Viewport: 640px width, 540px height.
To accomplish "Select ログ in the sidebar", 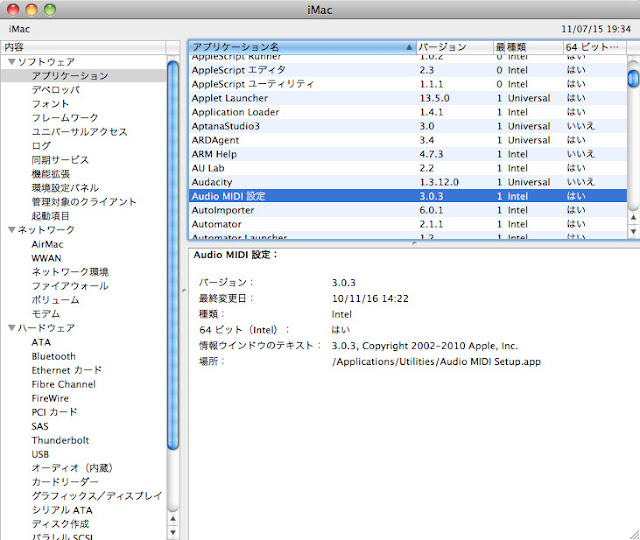I will pos(41,146).
